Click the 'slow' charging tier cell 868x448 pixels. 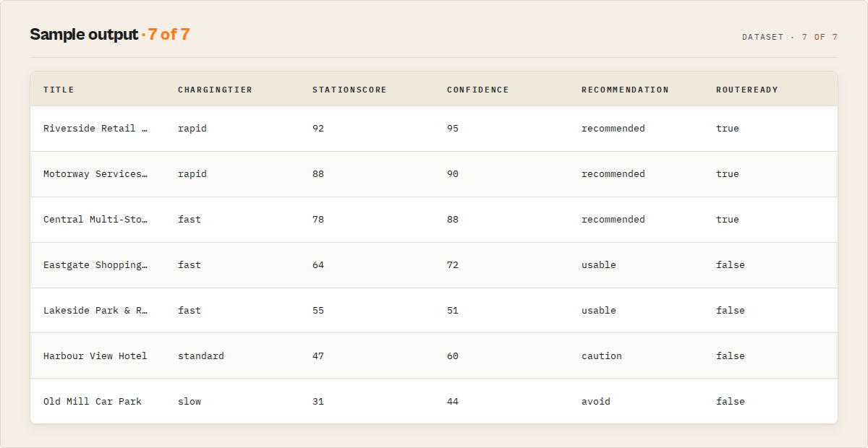click(190, 402)
